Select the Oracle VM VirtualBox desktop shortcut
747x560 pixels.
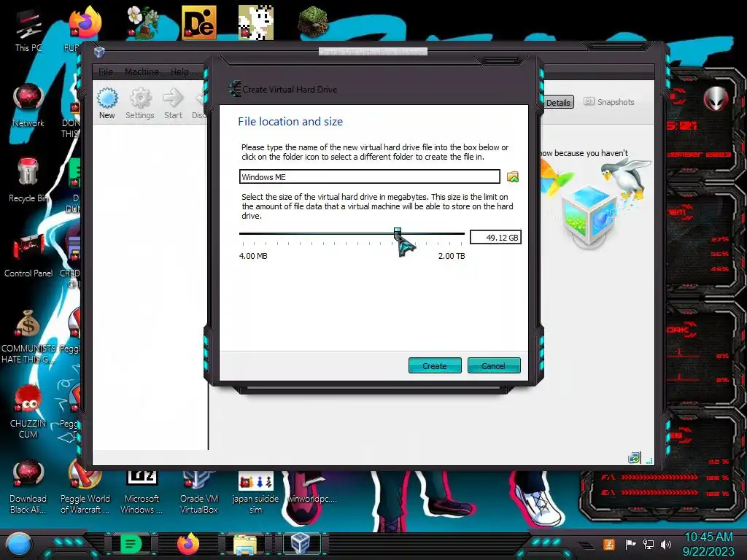[x=198, y=491]
